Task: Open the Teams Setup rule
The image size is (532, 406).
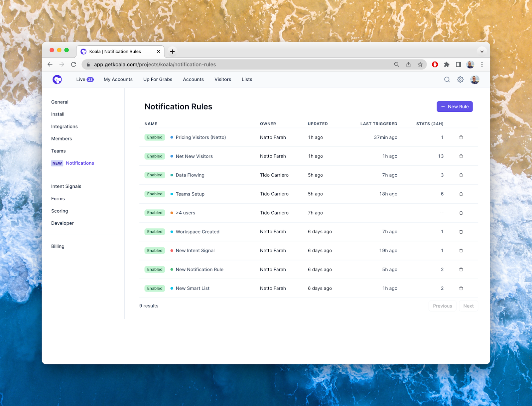Action: (x=190, y=194)
